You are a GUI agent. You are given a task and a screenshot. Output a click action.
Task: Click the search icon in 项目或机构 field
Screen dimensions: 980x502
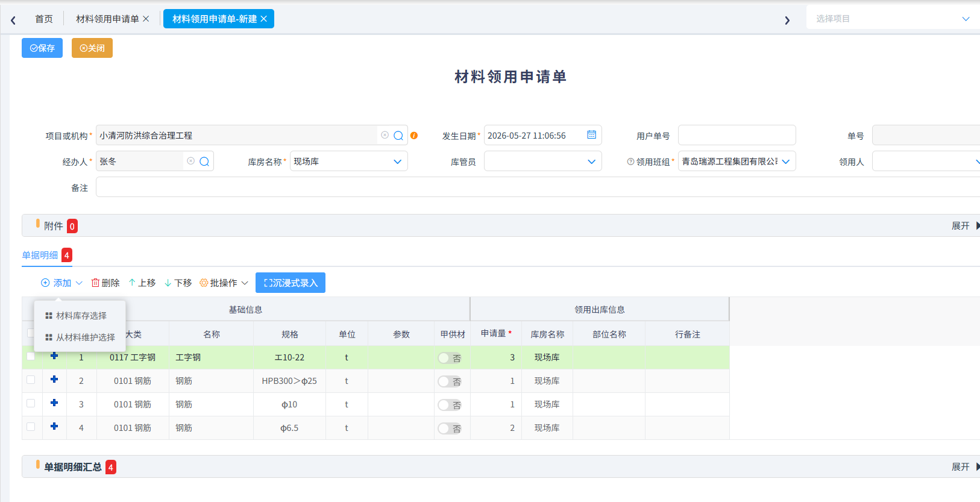coord(398,136)
